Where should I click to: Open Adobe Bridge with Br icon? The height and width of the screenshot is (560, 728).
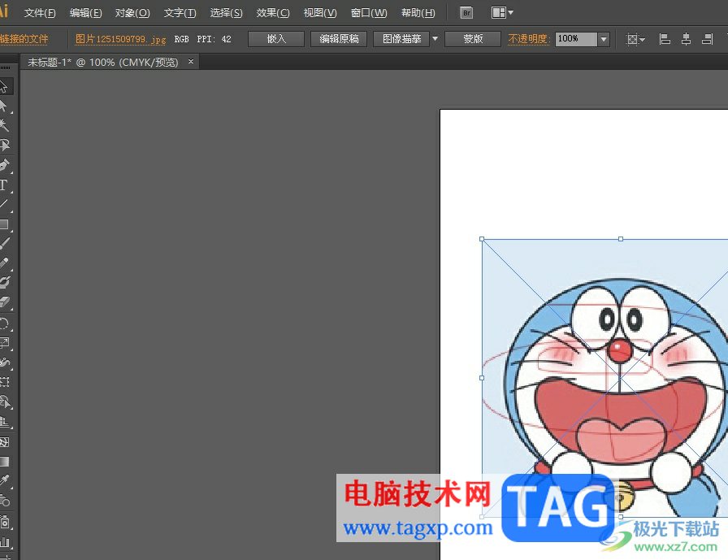click(x=466, y=13)
